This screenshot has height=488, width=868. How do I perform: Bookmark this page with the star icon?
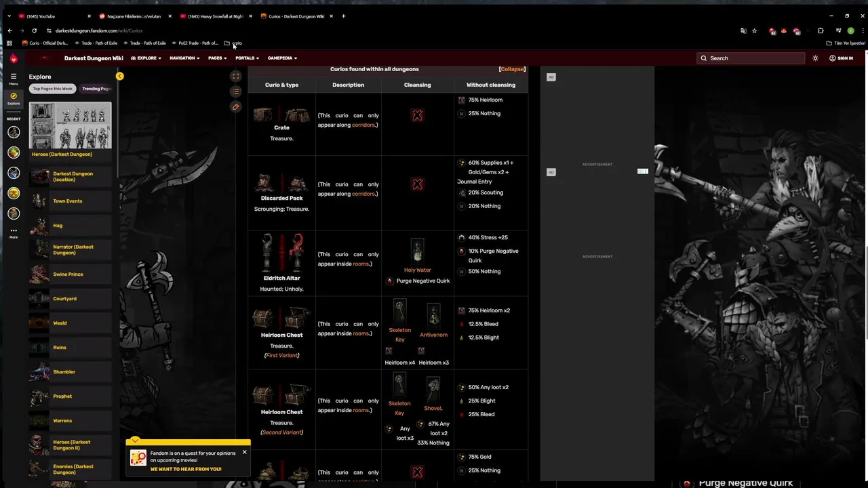pos(754,30)
